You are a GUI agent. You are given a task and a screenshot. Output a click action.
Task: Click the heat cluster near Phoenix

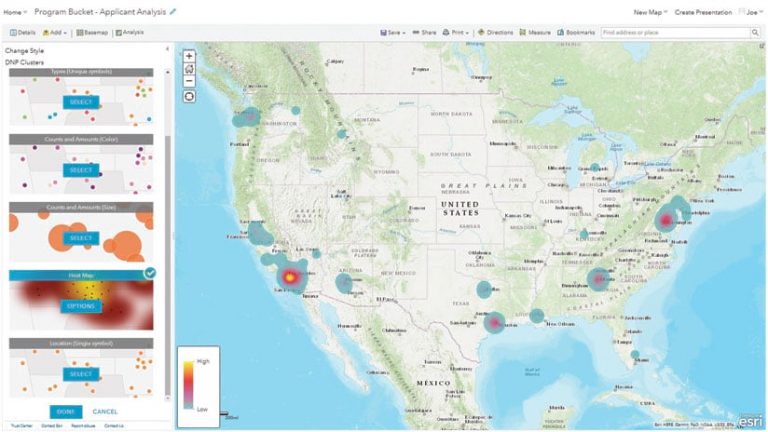344,283
